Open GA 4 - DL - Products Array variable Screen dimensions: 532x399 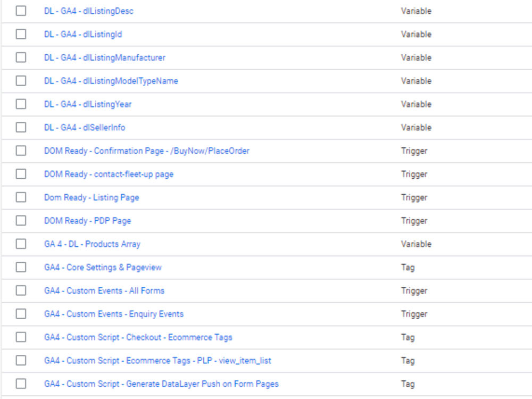coord(92,244)
